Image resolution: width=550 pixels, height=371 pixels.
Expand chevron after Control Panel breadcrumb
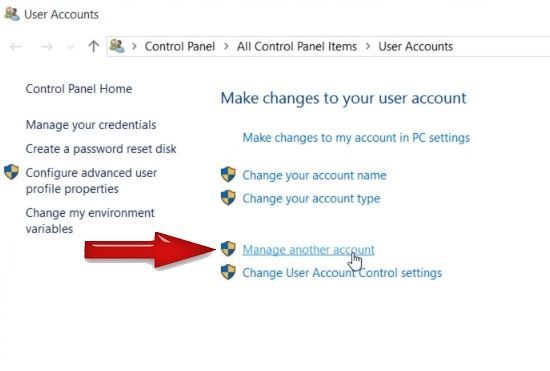226,46
